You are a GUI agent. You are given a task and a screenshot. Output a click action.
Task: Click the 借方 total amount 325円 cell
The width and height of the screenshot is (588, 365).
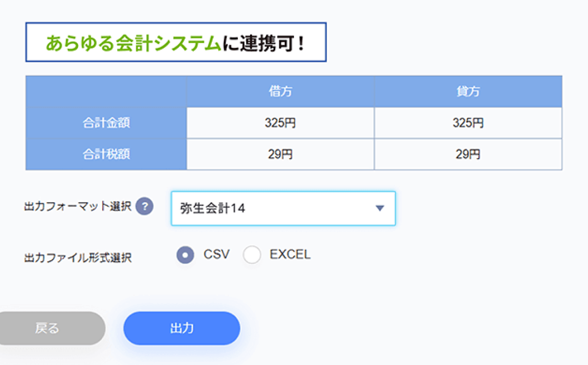280,123
